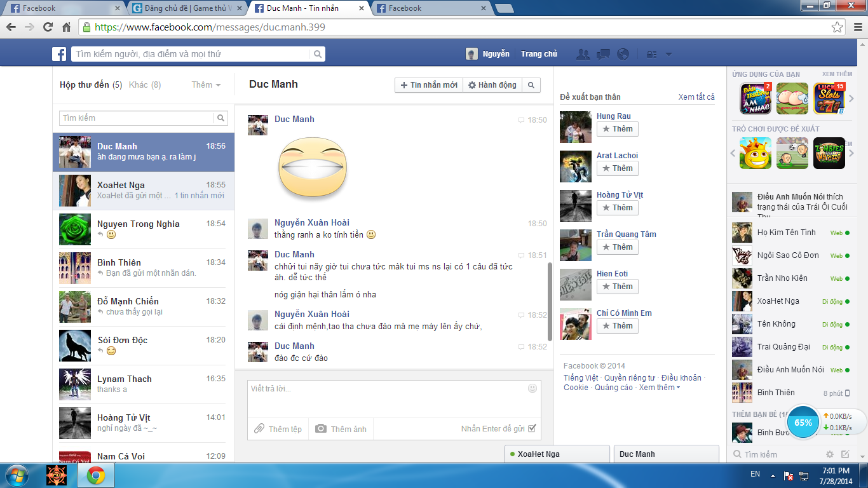This screenshot has width=868, height=488.
Task: Open Lynam Thach conversation
Action: coord(144,384)
